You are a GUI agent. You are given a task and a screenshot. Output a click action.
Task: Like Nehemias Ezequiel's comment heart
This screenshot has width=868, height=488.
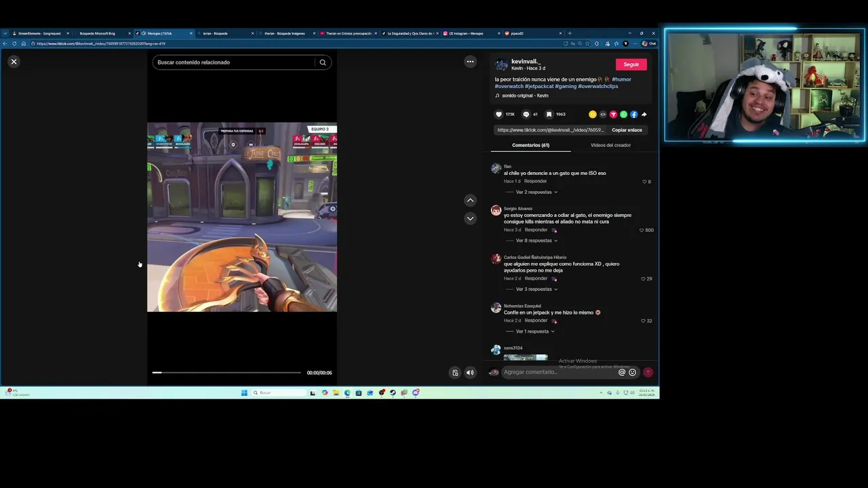point(644,321)
